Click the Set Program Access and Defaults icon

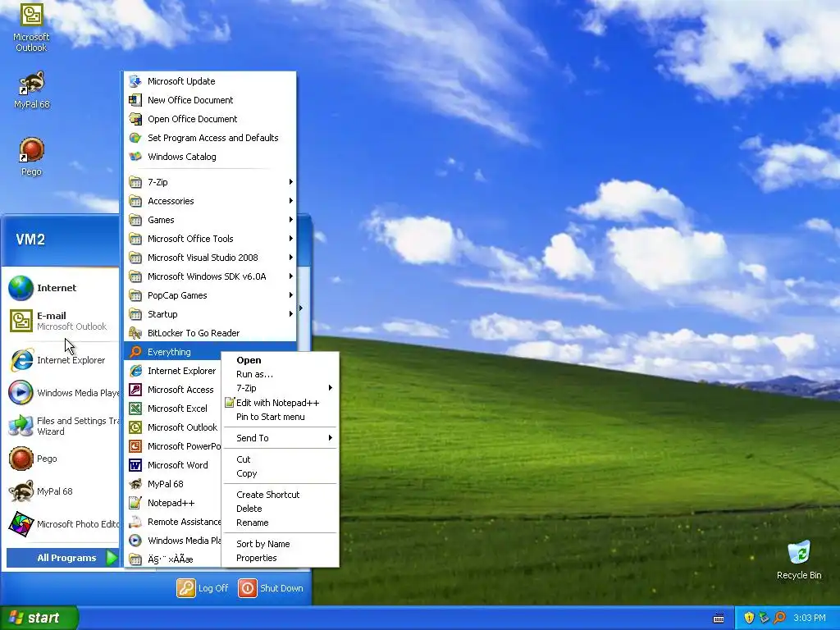tap(135, 138)
